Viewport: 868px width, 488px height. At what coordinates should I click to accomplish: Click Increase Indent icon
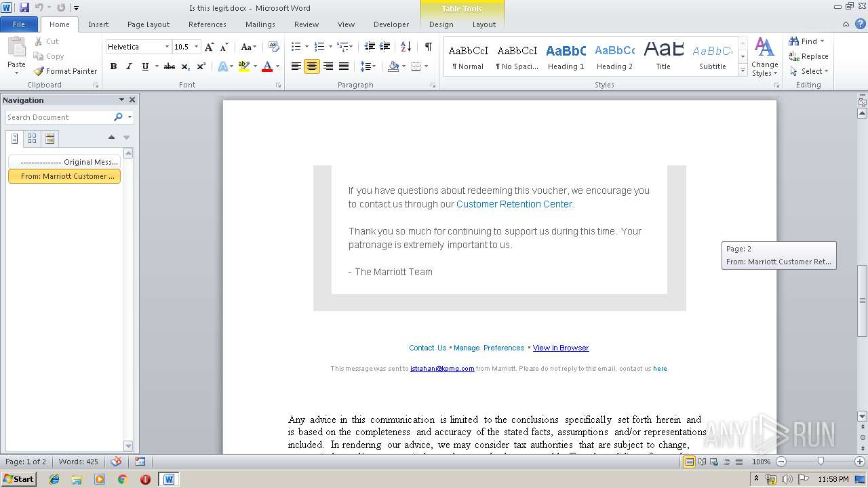coord(385,47)
